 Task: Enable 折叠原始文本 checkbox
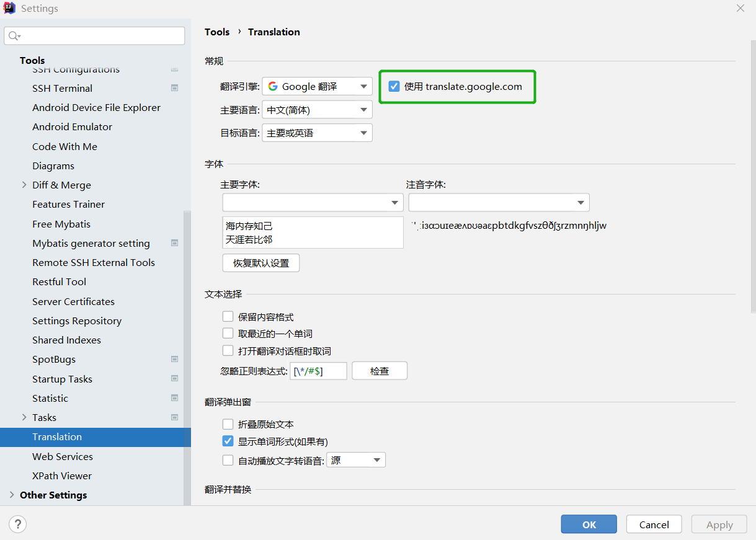point(228,424)
